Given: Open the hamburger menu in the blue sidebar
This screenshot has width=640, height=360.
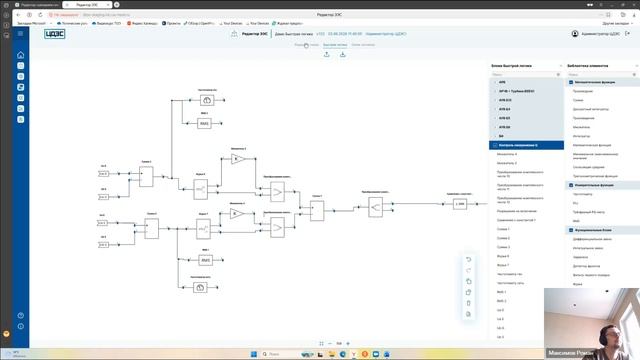Looking at the screenshot, I should pos(20,33).
